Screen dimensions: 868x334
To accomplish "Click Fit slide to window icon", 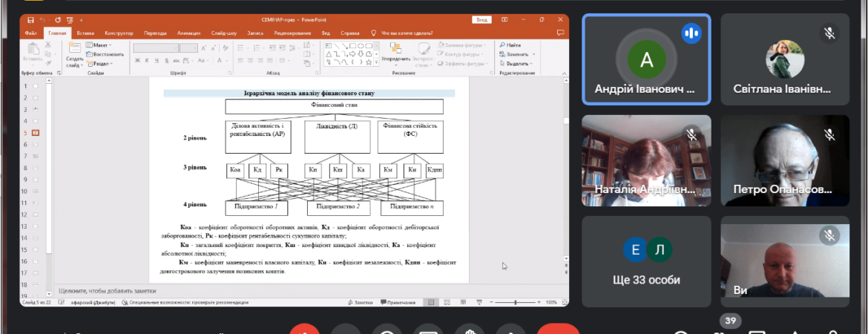I will [564, 302].
